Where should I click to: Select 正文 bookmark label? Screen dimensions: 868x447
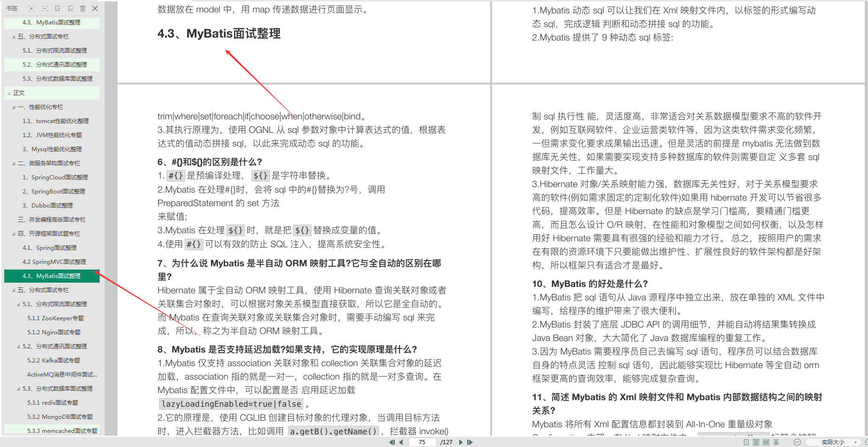[x=19, y=92]
